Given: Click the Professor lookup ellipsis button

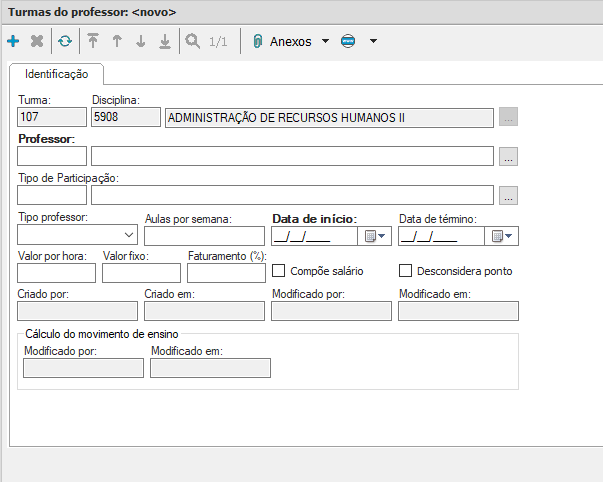Looking at the screenshot, I should point(508,156).
